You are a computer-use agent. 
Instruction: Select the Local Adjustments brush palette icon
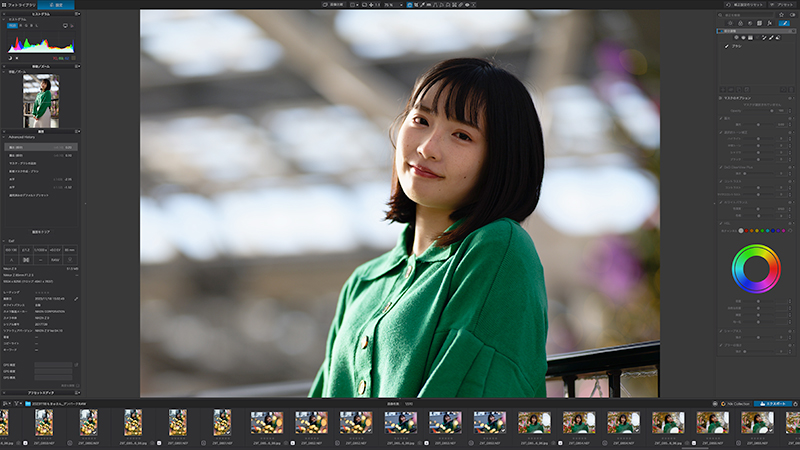click(784, 23)
